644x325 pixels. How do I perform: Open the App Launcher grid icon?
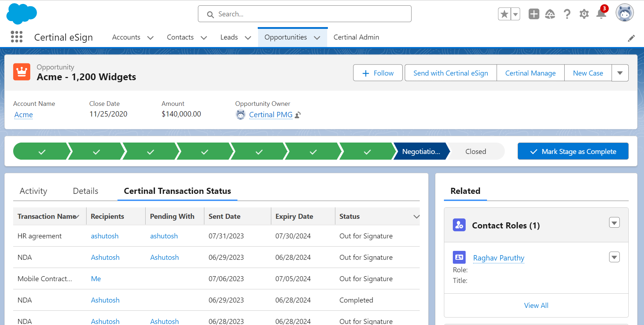[x=17, y=37]
